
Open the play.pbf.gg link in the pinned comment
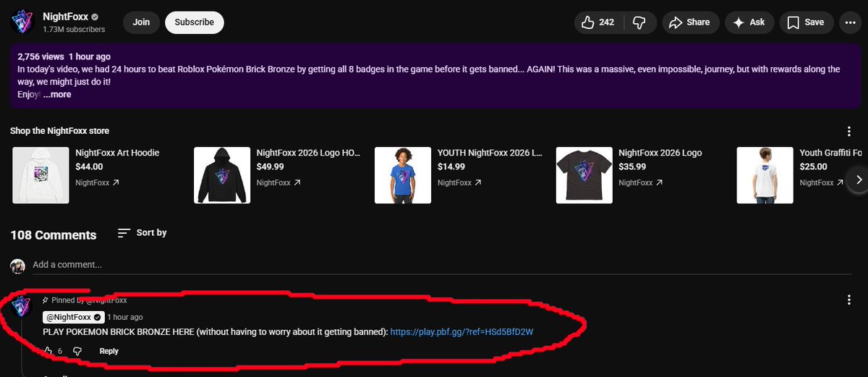coord(461,331)
